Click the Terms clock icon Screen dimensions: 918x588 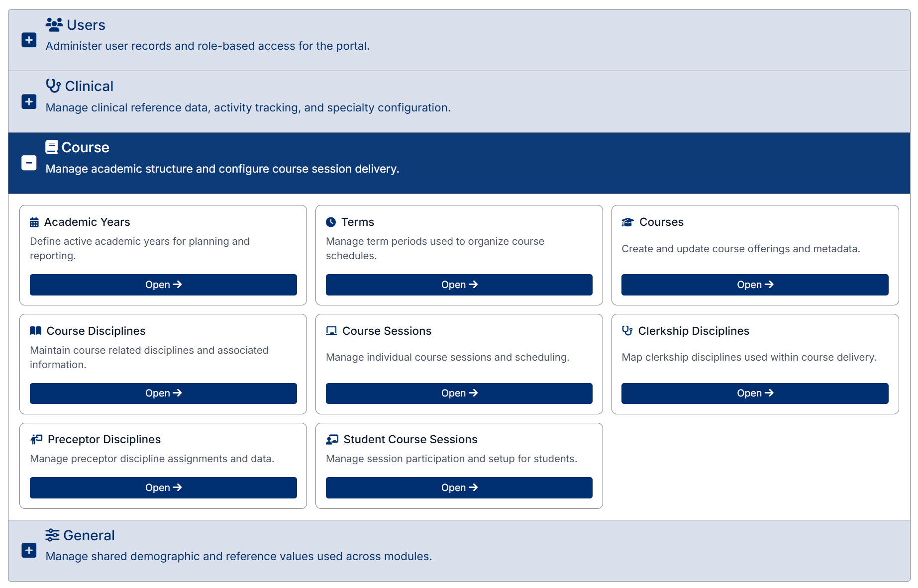331,222
